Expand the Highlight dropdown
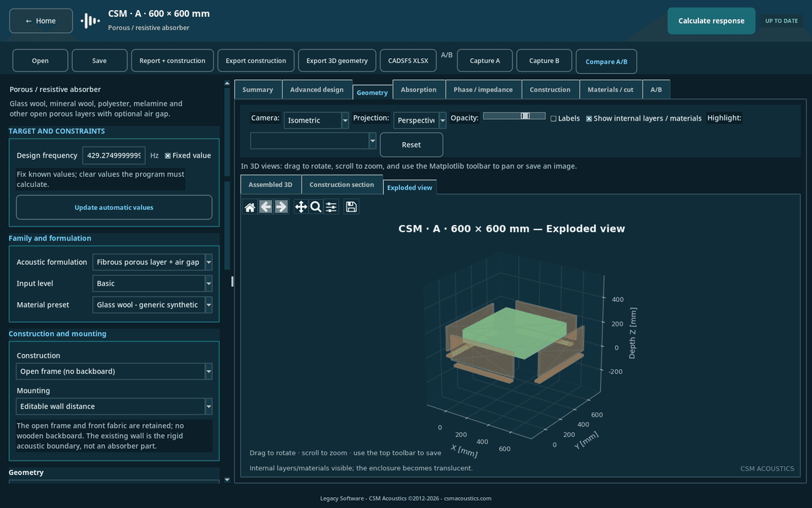This screenshot has width=812, height=508. pos(313,141)
